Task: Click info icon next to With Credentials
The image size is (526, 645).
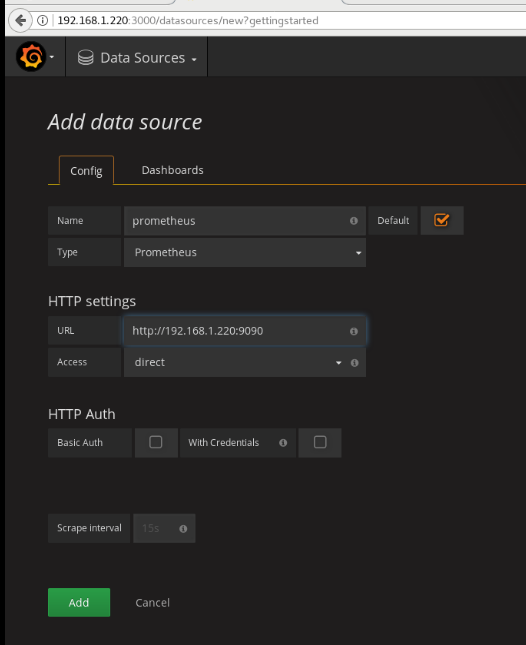Action: (x=283, y=443)
